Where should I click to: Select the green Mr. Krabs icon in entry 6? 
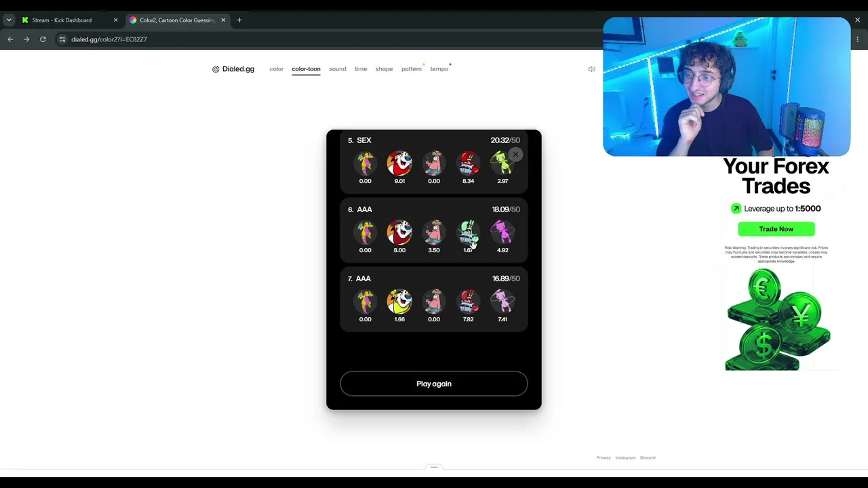468,232
